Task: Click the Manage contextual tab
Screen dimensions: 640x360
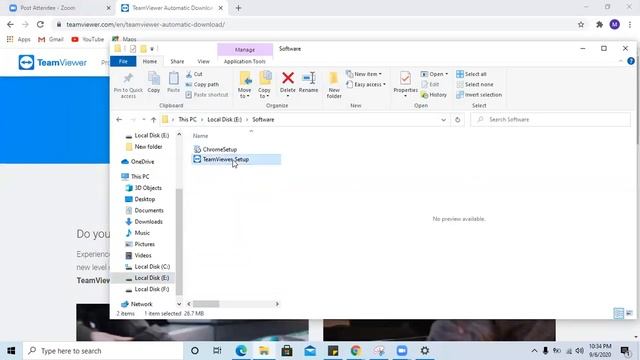Action: tap(245, 49)
